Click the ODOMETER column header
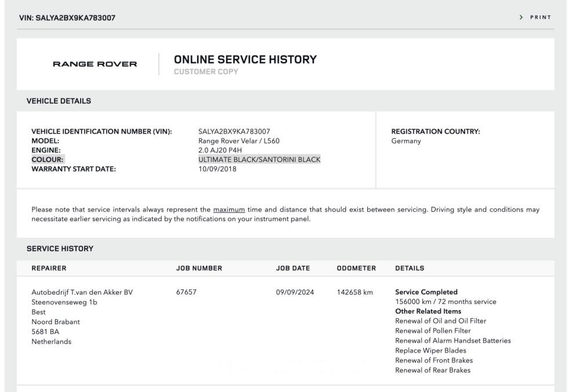580x392 pixels. (356, 268)
